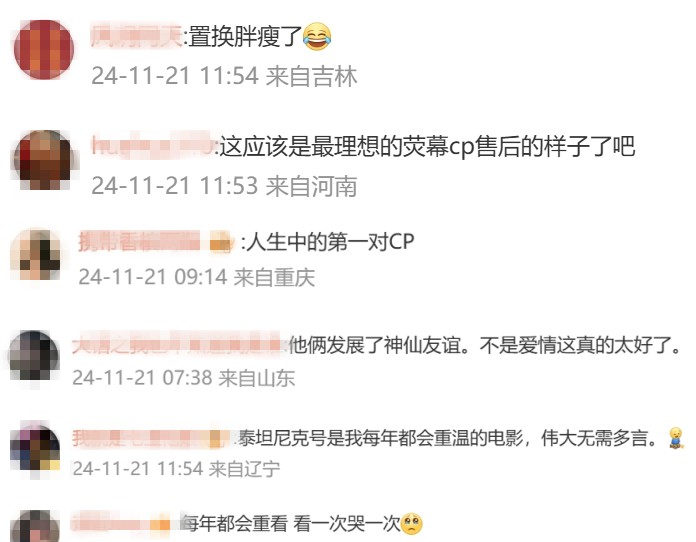The width and height of the screenshot is (696, 542).
Task: Click the username of the 泰坦尼克号 commenter
Action: coord(140,438)
